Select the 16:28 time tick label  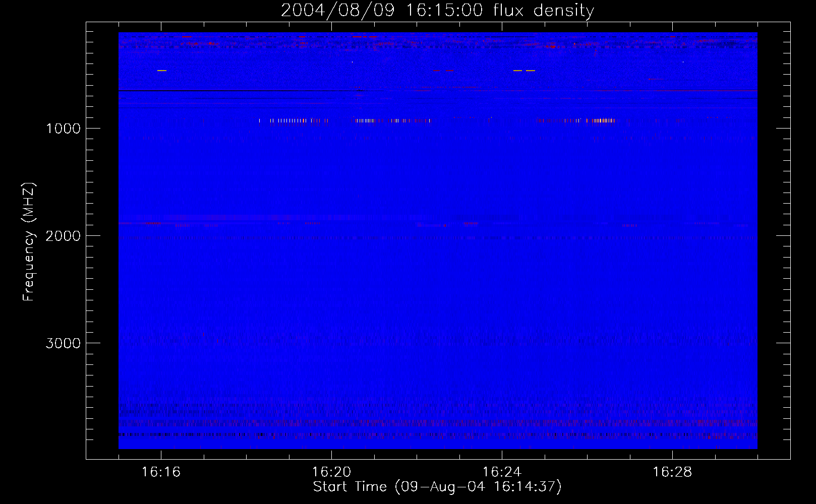coord(672,472)
